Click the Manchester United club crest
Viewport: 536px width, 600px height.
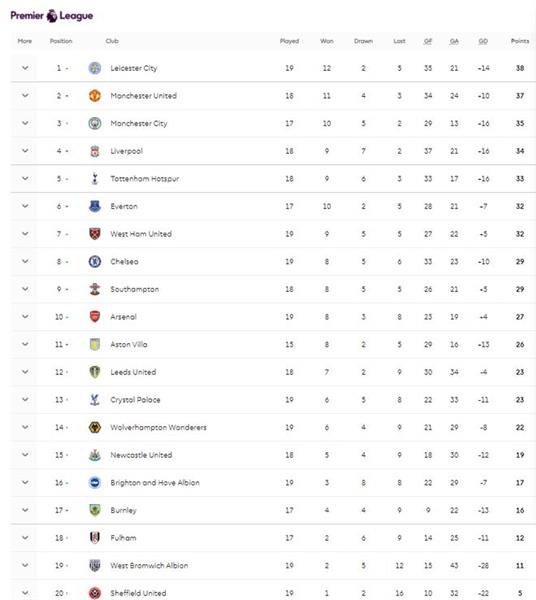click(94, 96)
